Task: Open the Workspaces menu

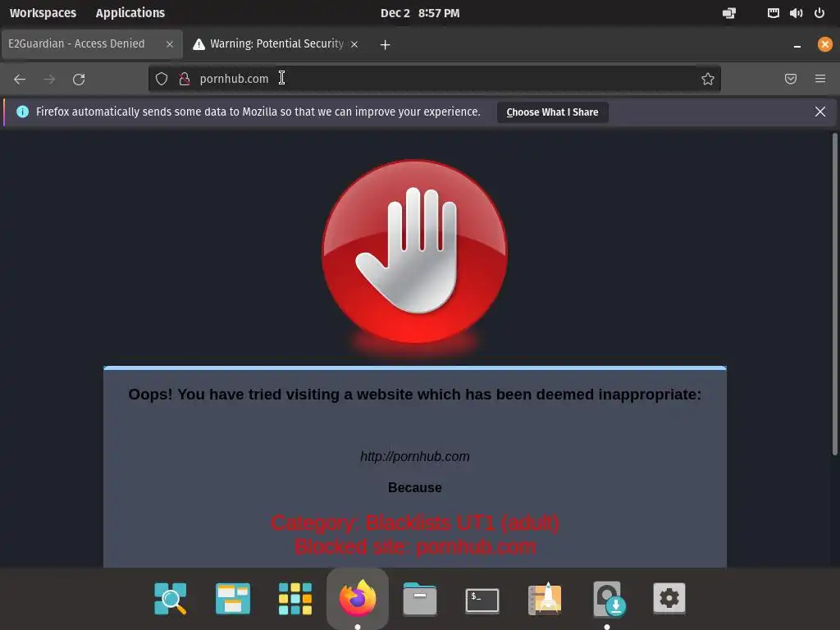Action: [x=43, y=13]
